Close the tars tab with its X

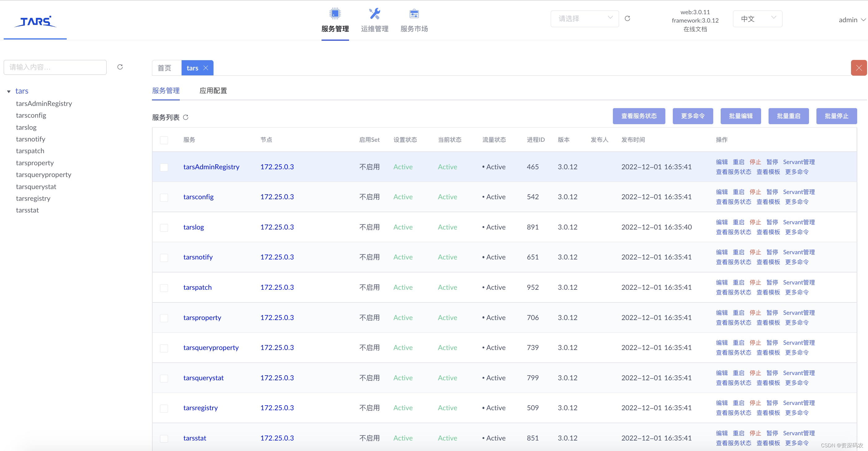coord(206,68)
